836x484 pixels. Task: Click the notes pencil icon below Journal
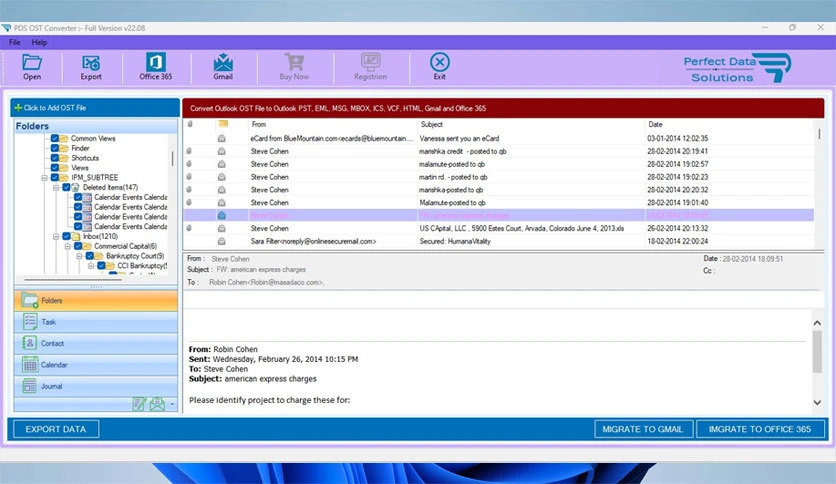click(x=140, y=404)
